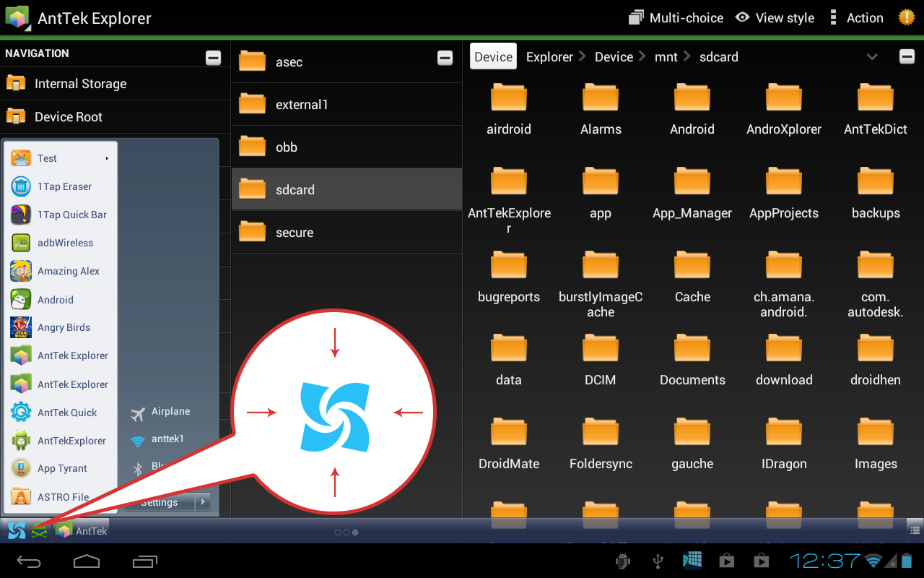Open the breadcrumb dropdown chevron
The height and width of the screenshot is (578, 924).
[872, 56]
